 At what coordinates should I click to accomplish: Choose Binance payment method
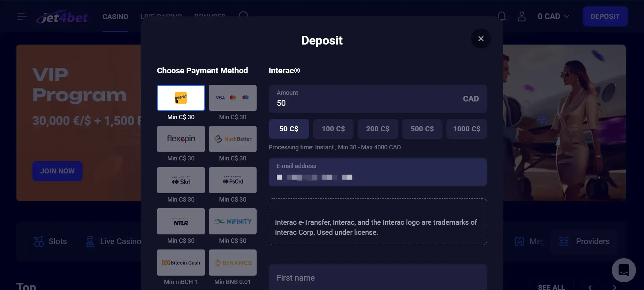pos(233,263)
